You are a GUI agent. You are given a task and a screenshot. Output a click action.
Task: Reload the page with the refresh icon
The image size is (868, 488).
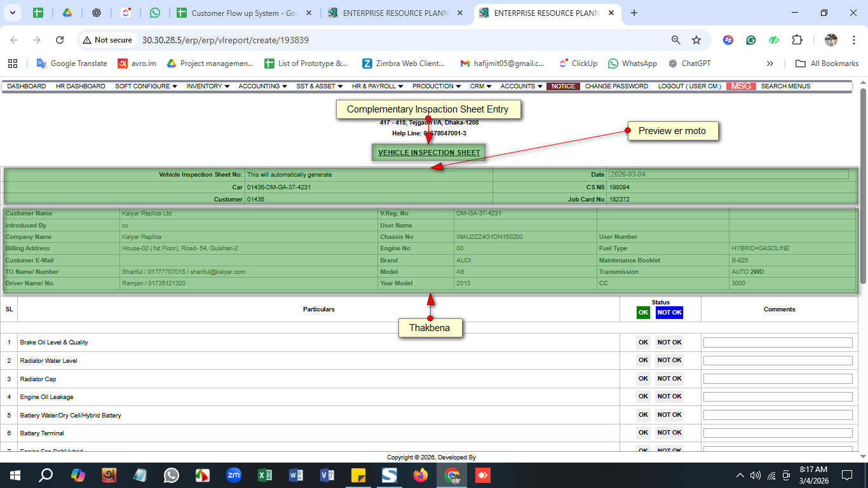coord(60,40)
